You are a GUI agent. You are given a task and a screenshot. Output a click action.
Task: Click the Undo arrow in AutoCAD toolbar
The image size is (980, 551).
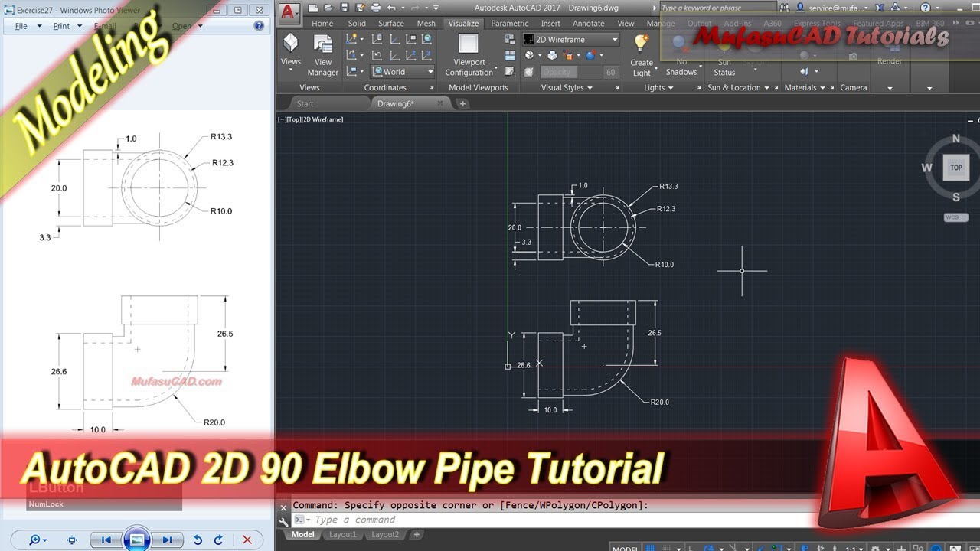click(x=390, y=8)
